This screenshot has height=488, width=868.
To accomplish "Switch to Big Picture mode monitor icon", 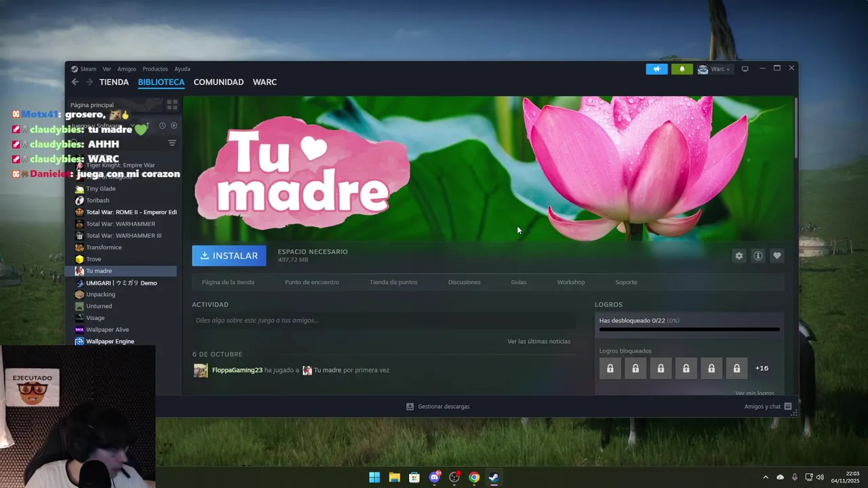I will (x=745, y=69).
